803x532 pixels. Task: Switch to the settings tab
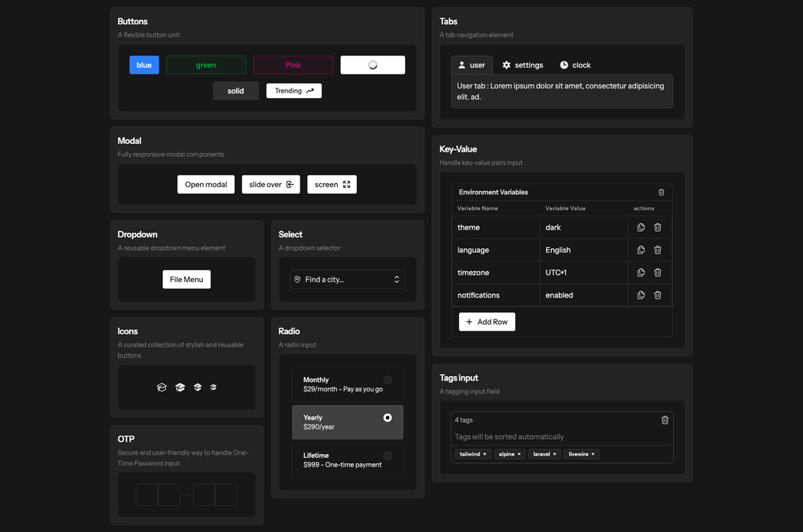[522, 65]
